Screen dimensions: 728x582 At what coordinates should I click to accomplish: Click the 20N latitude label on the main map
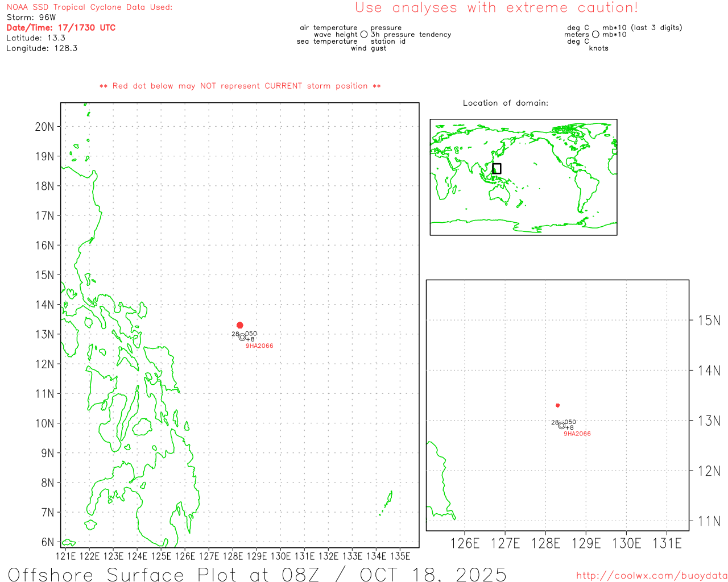pyautogui.click(x=44, y=127)
